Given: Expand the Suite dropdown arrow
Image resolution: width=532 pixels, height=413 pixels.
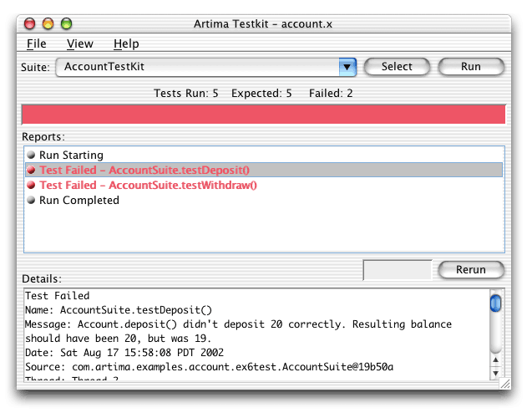Looking at the screenshot, I should click(x=347, y=67).
